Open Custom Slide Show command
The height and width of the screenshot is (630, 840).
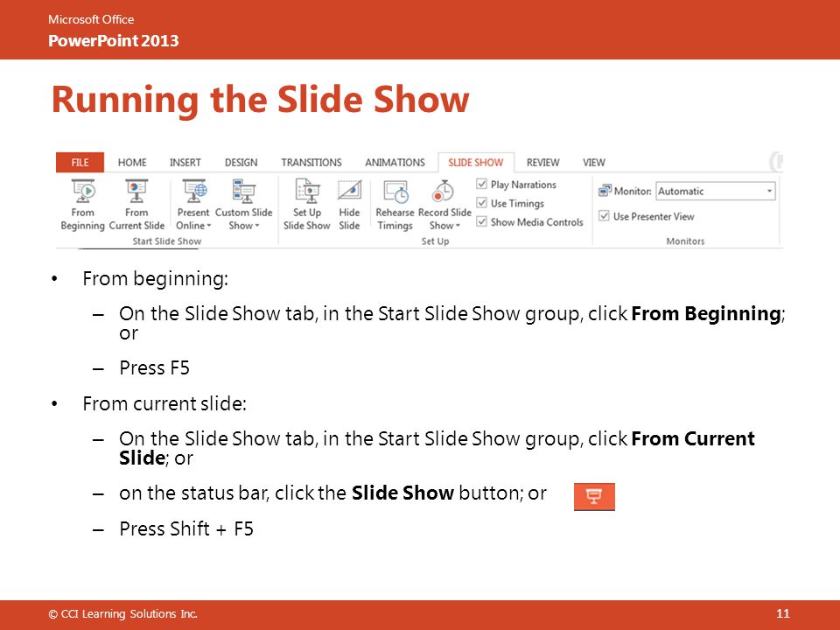point(244,205)
